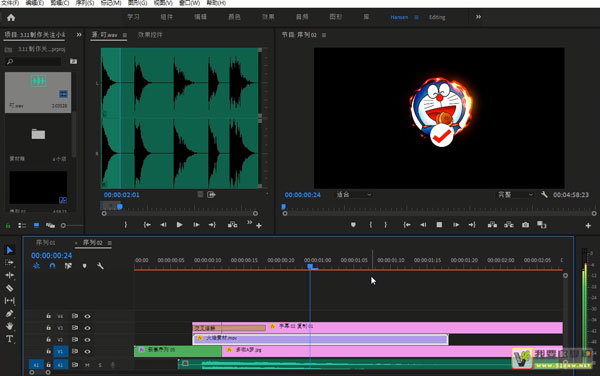The image size is (600, 376).
Task: Open the File menu
Action: [10, 3]
